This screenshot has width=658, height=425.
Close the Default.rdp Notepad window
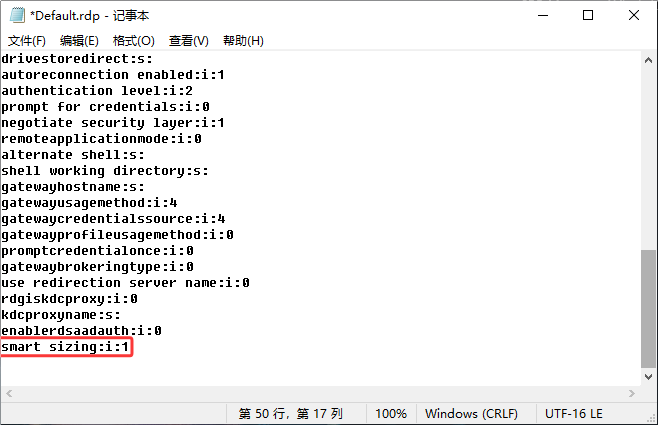tap(634, 15)
